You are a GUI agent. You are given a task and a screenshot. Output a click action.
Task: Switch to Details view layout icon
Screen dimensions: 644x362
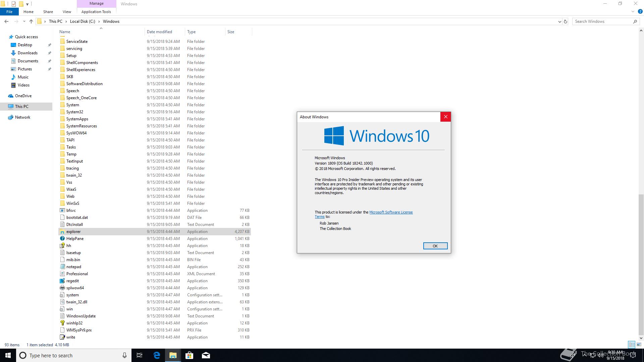click(x=632, y=345)
